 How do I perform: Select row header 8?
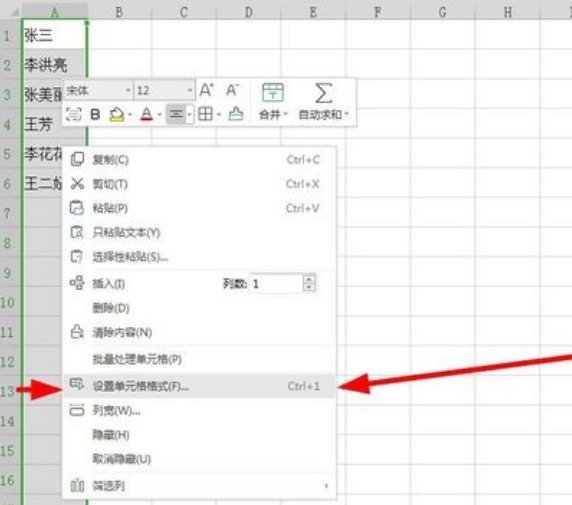(10, 243)
